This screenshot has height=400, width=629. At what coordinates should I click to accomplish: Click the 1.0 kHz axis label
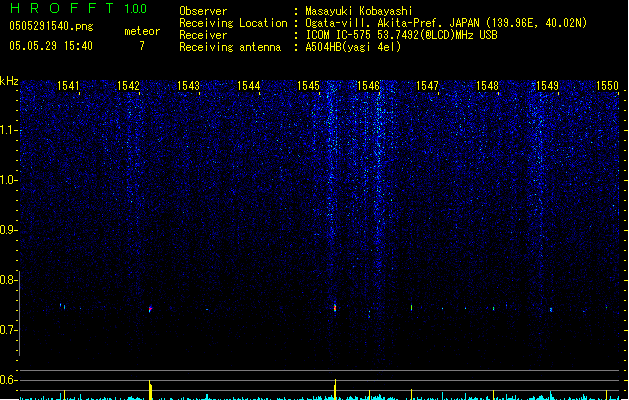7,180
